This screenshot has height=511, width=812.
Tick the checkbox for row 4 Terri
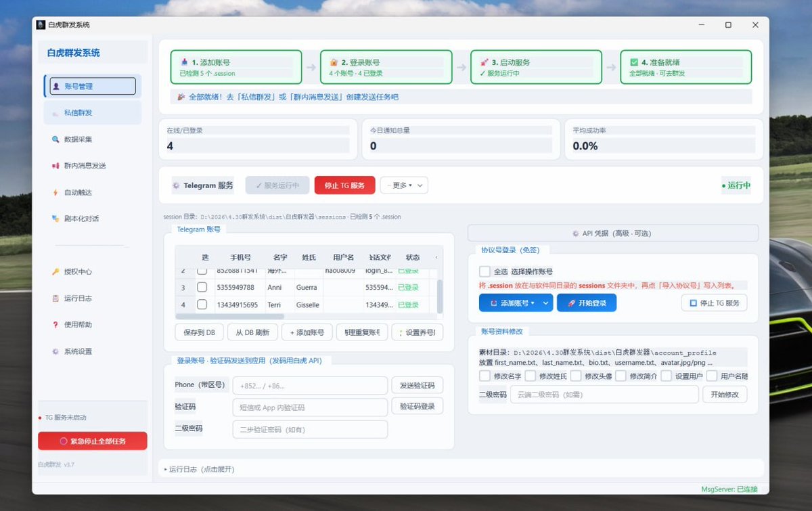[202, 305]
